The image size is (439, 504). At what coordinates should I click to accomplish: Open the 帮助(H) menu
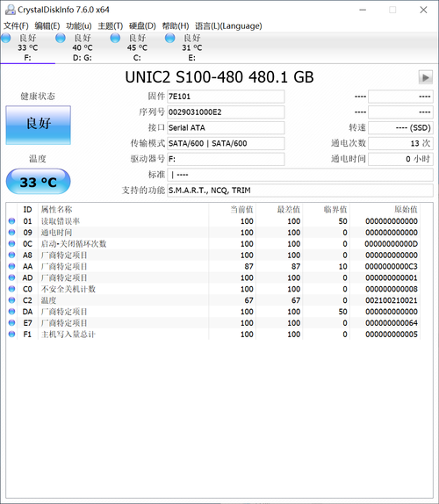point(175,25)
